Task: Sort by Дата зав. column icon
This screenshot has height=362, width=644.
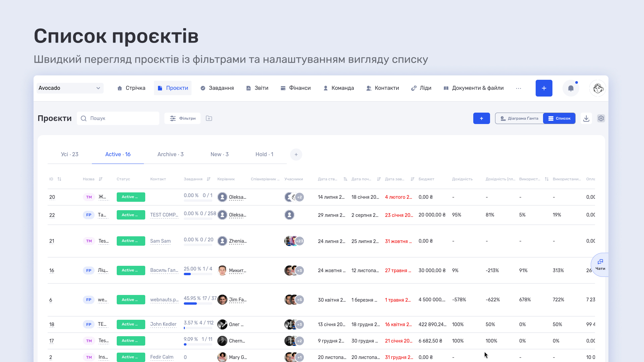Action: click(412, 179)
